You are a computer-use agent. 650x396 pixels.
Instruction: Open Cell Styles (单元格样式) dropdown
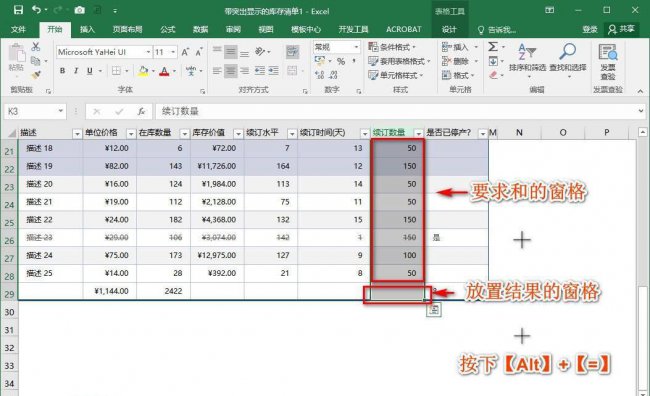[x=395, y=75]
